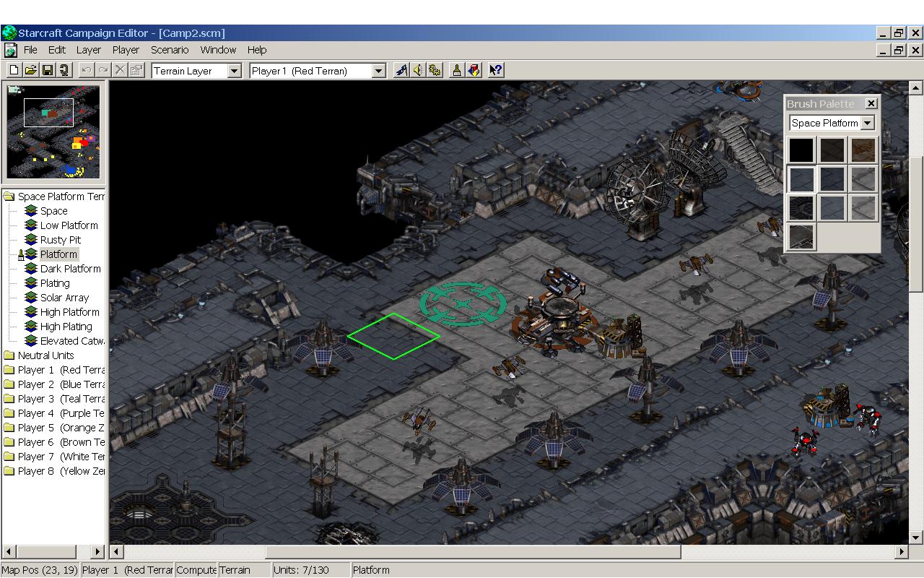Click the Redo arrow icon
This screenshot has height=578, width=924.
pyautogui.click(x=103, y=70)
